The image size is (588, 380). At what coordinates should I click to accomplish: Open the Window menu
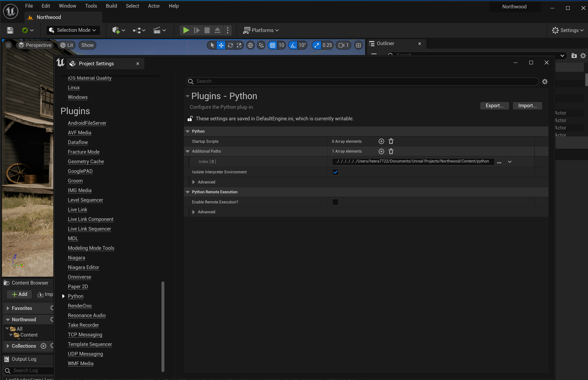[67, 6]
